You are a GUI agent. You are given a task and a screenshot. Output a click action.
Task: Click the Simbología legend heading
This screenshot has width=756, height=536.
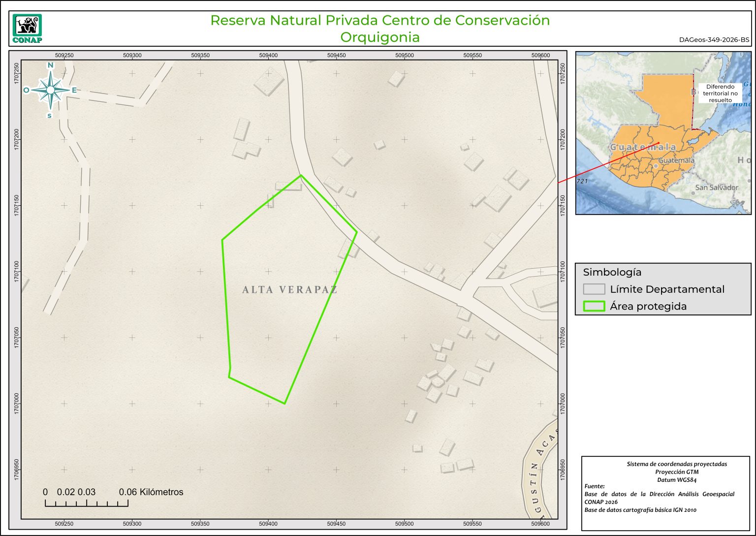coord(612,272)
